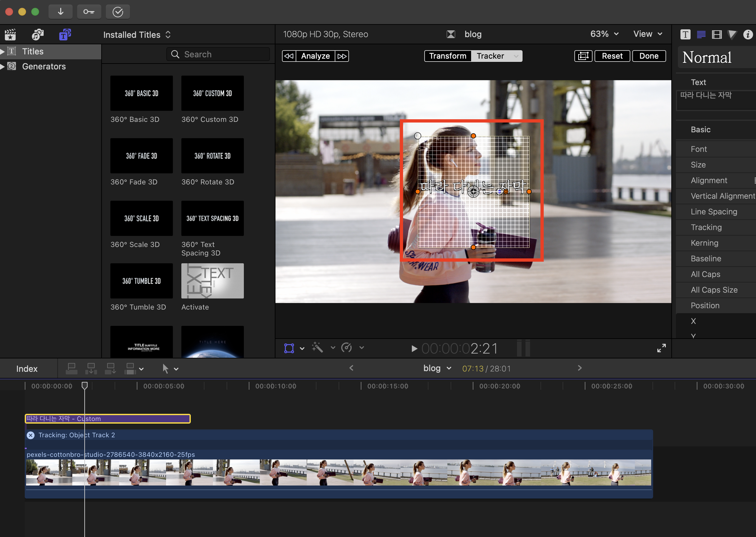The image size is (756, 537).
Task: Click the background tasks checkmark icon
Action: coord(118,12)
